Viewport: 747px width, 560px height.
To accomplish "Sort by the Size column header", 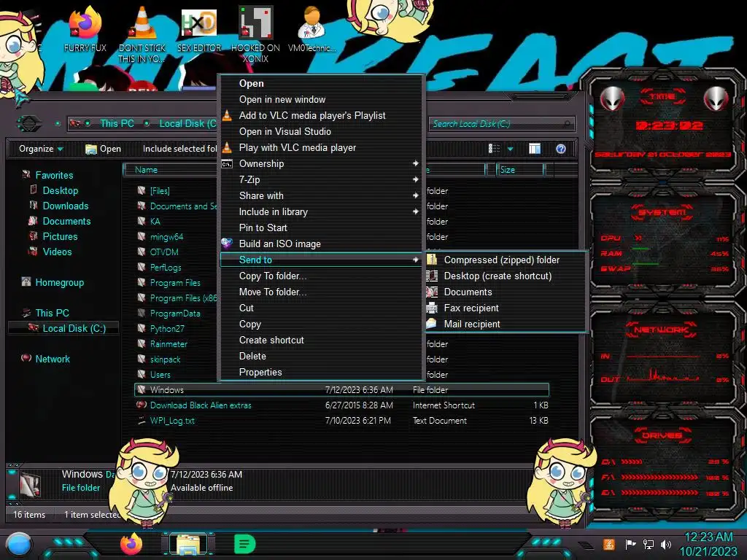I will pyautogui.click(x=519, y=169).
